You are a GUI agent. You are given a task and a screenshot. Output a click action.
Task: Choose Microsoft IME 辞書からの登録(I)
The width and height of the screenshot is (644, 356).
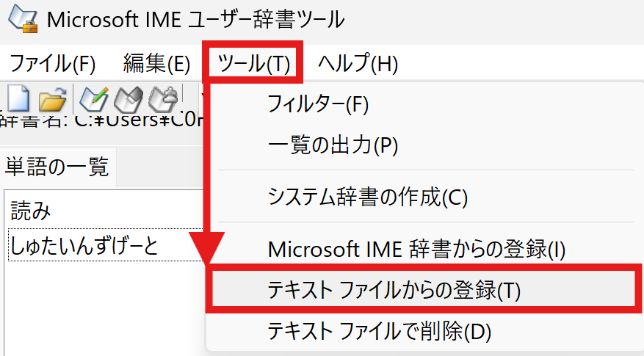[416, 250]
